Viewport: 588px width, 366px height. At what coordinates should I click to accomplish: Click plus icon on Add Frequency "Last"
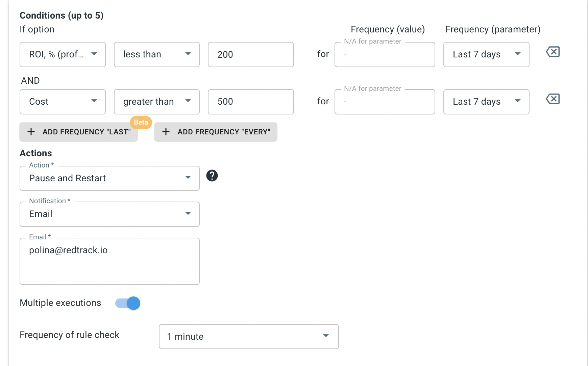31,132
